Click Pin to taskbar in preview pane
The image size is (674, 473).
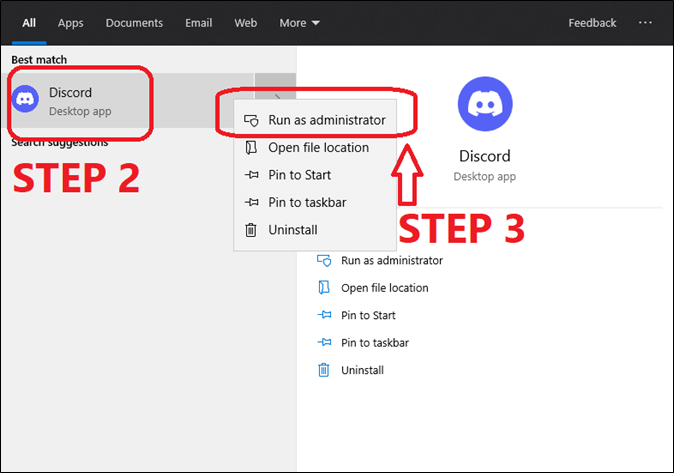[375, 343]
